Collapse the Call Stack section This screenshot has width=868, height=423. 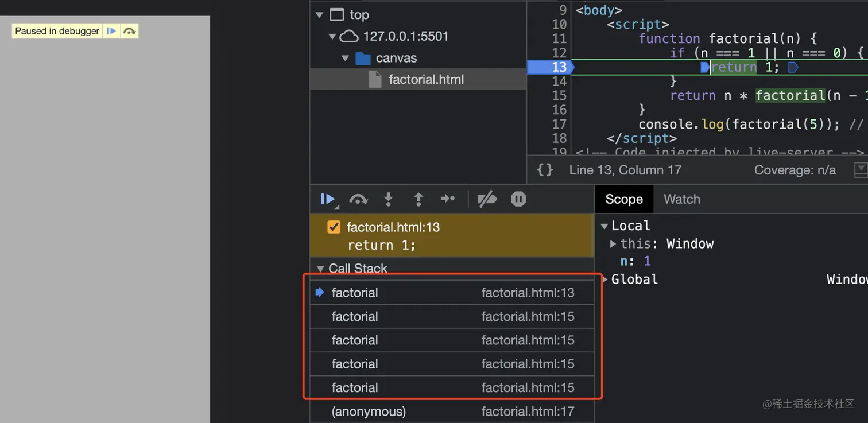click(321, 268)
